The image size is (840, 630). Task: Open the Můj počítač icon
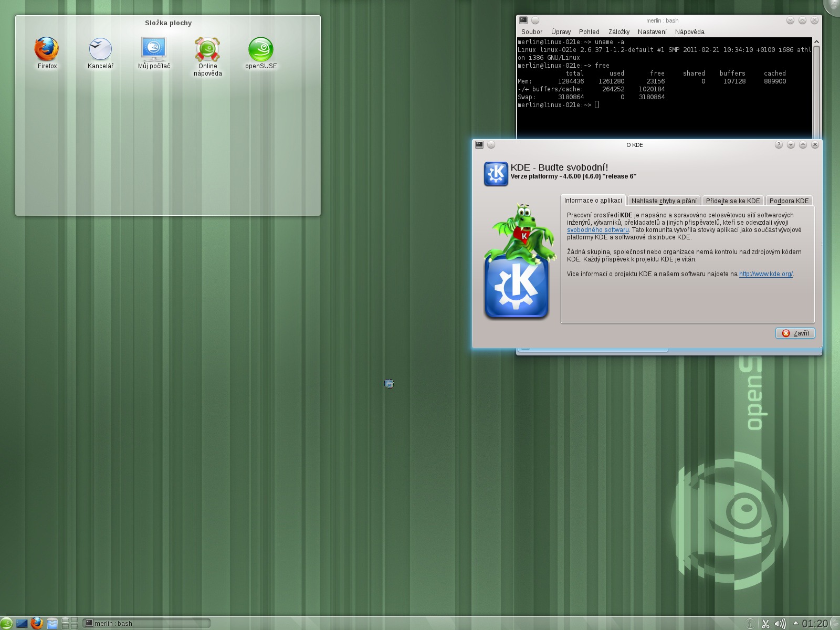coord(154,50)
